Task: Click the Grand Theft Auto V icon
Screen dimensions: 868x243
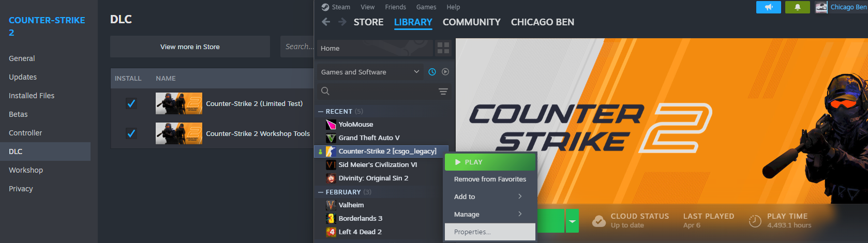Action: (x=331, y=138)
